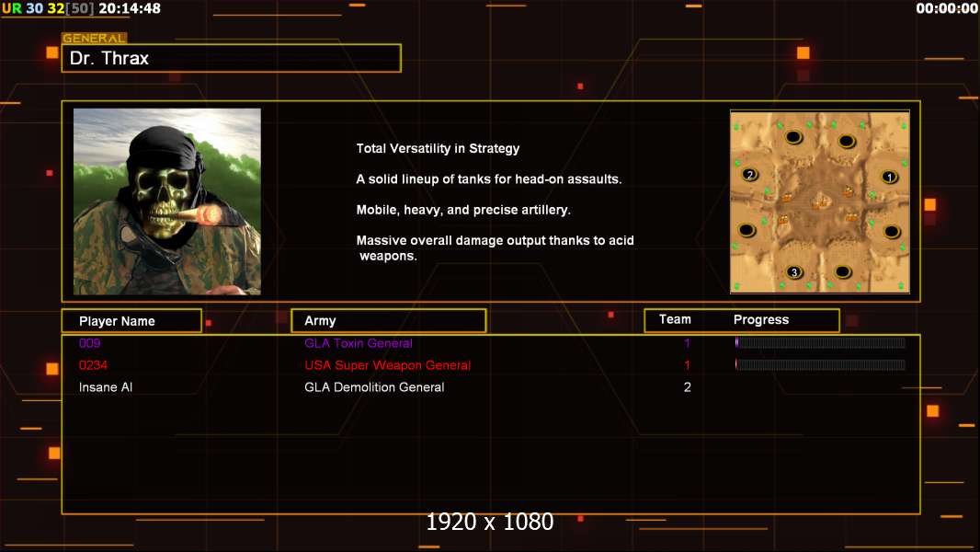Screen dimensions: 980x552
Task: Select player name 0234
Action: point(93,365)
